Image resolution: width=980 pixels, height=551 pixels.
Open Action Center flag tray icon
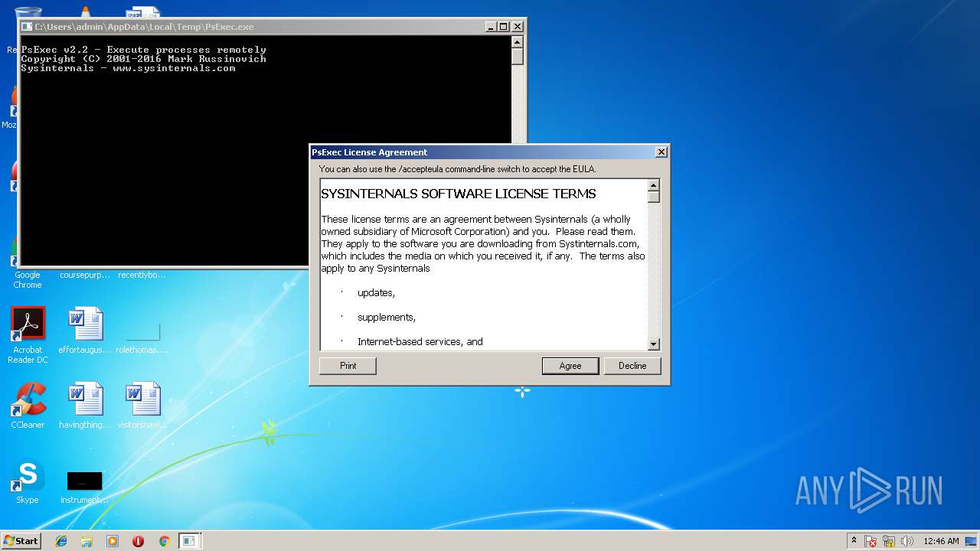(x=871, y=541)
